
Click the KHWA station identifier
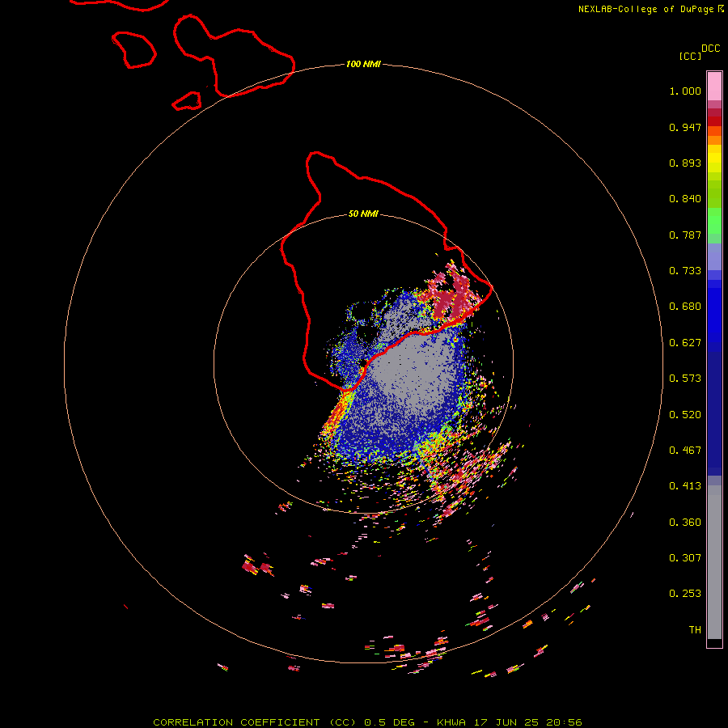pyautogui.click(x=451, y=722)
